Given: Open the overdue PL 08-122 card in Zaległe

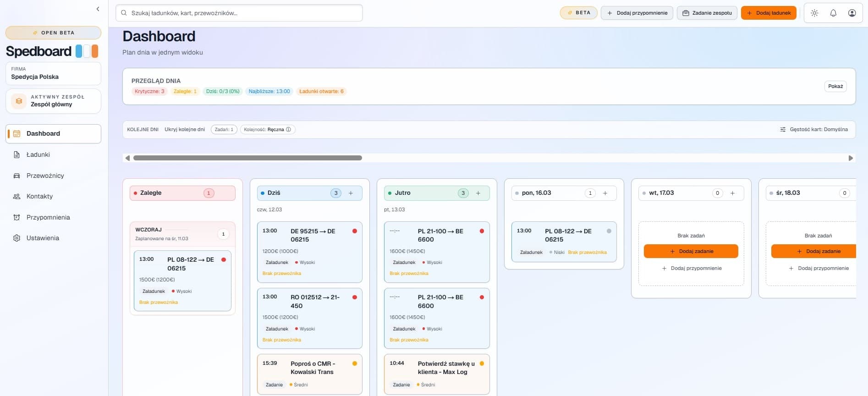Looking at the screenshot, I should coord(182,280).
